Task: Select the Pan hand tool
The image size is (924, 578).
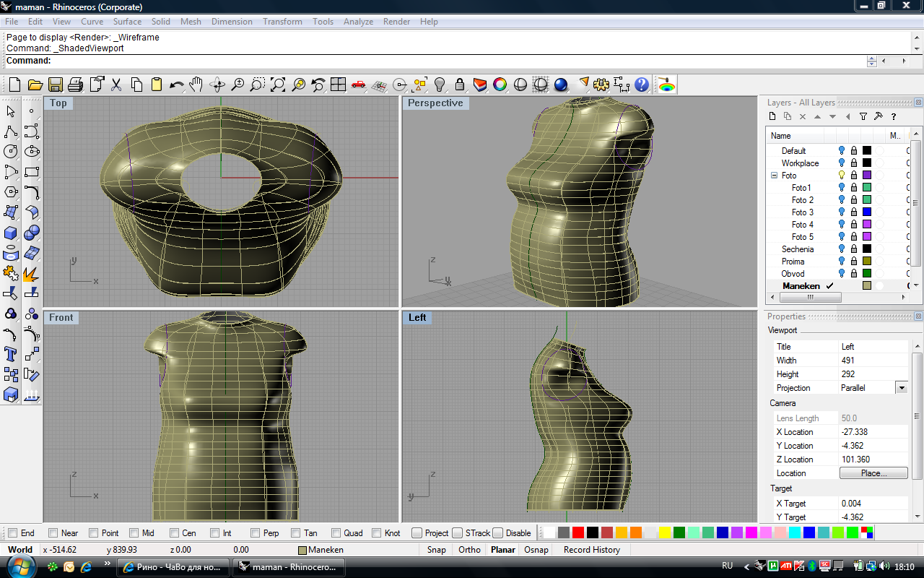Action: 196,85
